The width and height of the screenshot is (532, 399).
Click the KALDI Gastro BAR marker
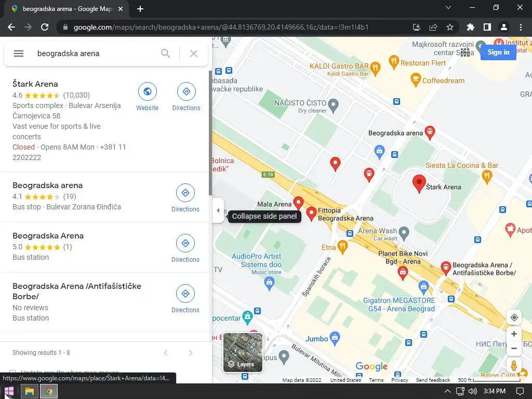point(375,69)
